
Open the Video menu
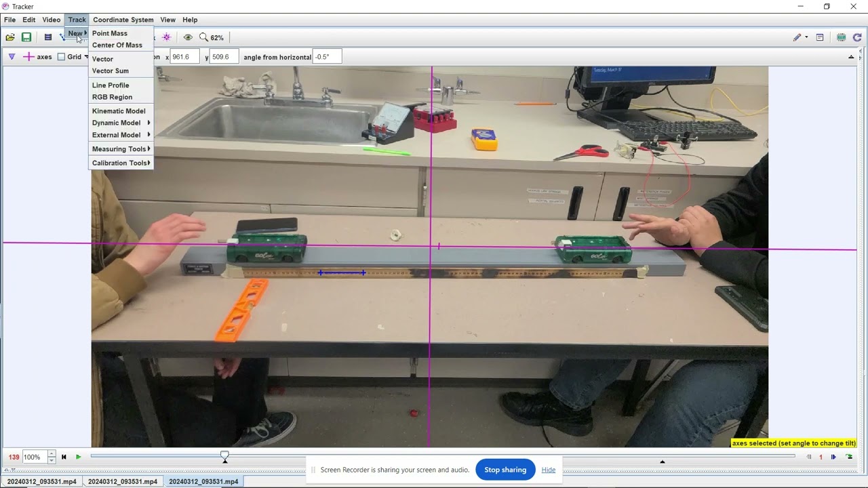(x=52, y=20)
